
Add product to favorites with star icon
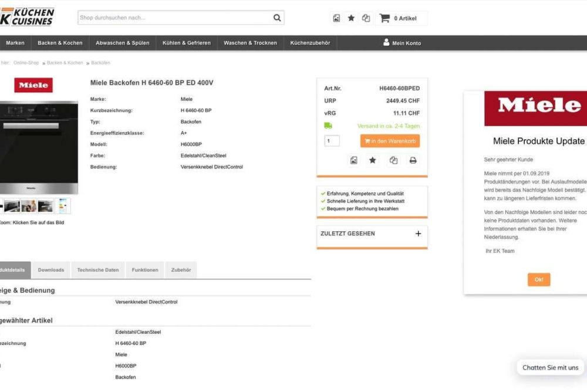coord(373,160)
